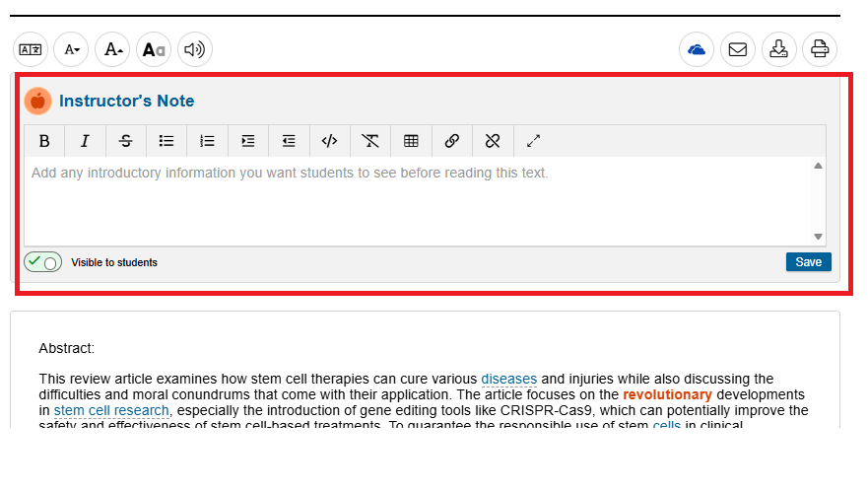Click the editor scrollbar down arrow

[818, 237]
